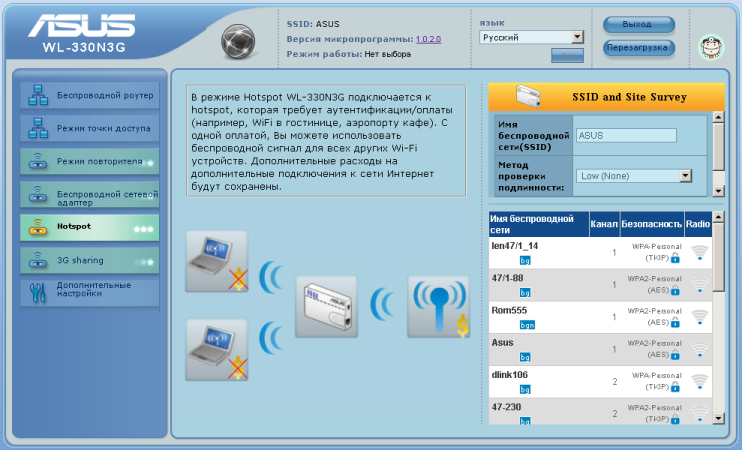Click the router icon in SSID header

528,96
